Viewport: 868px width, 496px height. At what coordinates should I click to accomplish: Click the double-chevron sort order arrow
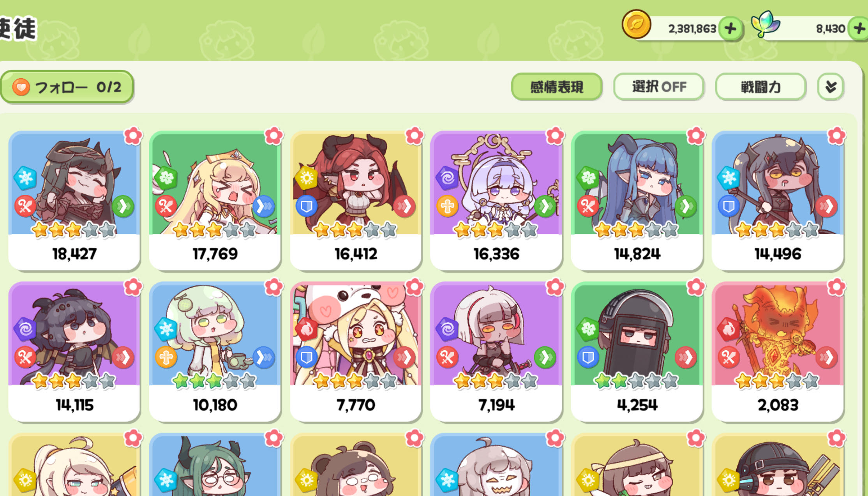click(x=831, y=86)
